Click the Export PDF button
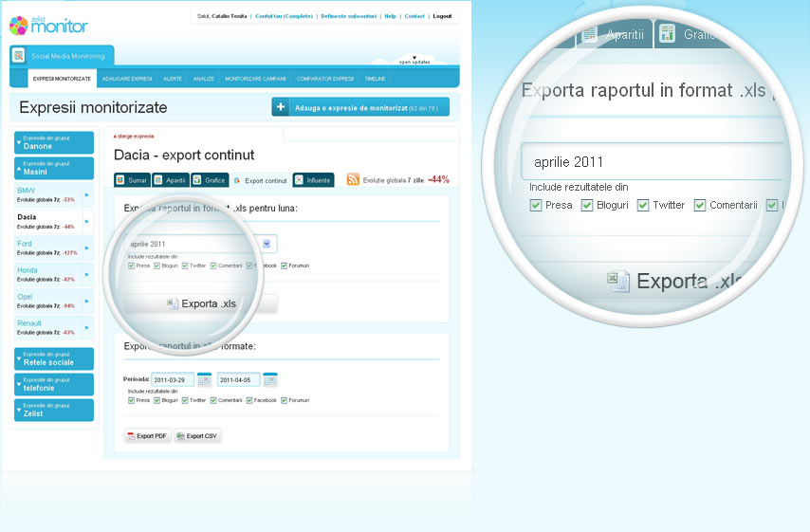 click(147, 436)
